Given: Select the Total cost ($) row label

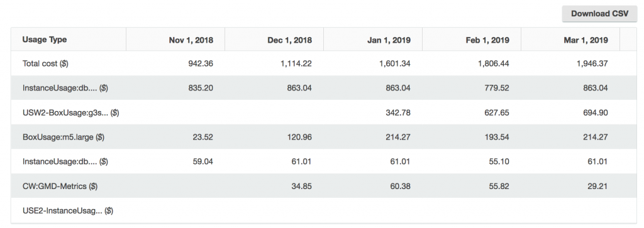Looking at the screenshot, I should click(45, 63).
